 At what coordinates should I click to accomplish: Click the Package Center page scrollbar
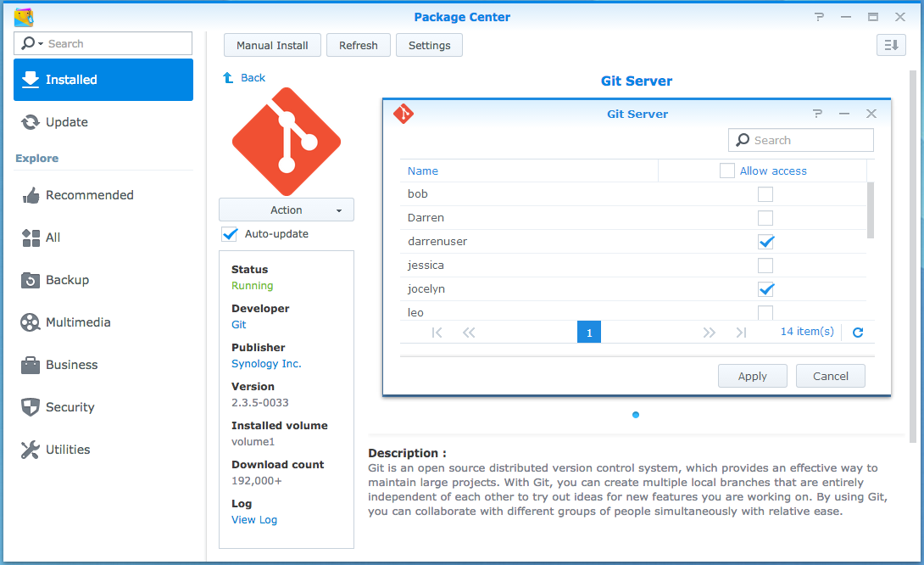coord(913,256)
